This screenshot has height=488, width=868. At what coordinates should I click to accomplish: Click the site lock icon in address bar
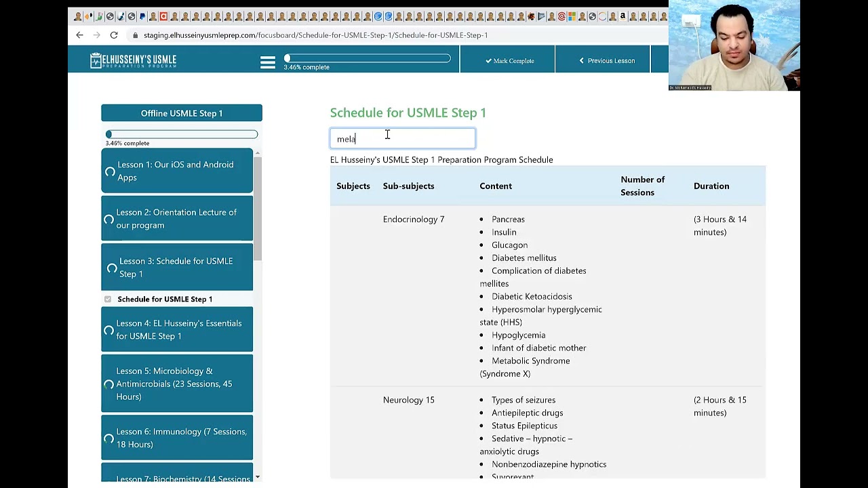pyautogui.click(x=136, y=35)
